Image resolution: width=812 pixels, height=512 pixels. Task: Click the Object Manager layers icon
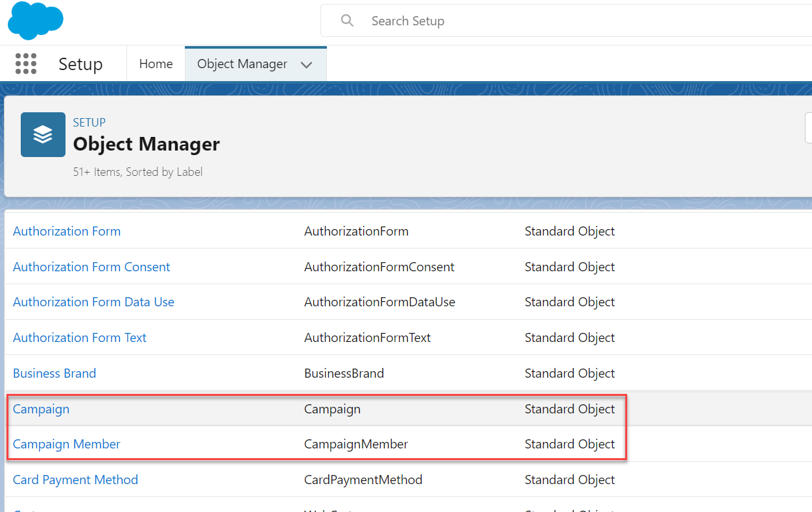(43, 134)
